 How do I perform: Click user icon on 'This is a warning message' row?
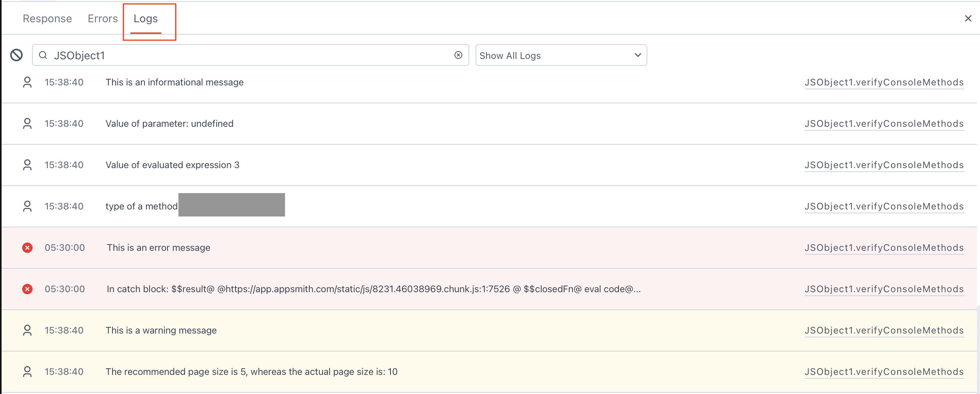27,330
